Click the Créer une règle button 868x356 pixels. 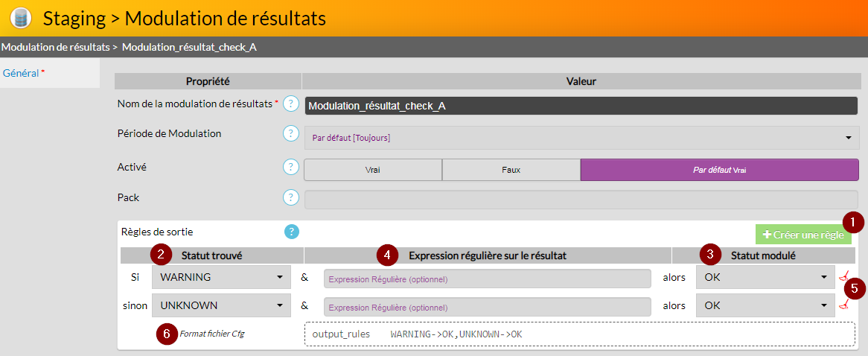pos(802,235)
